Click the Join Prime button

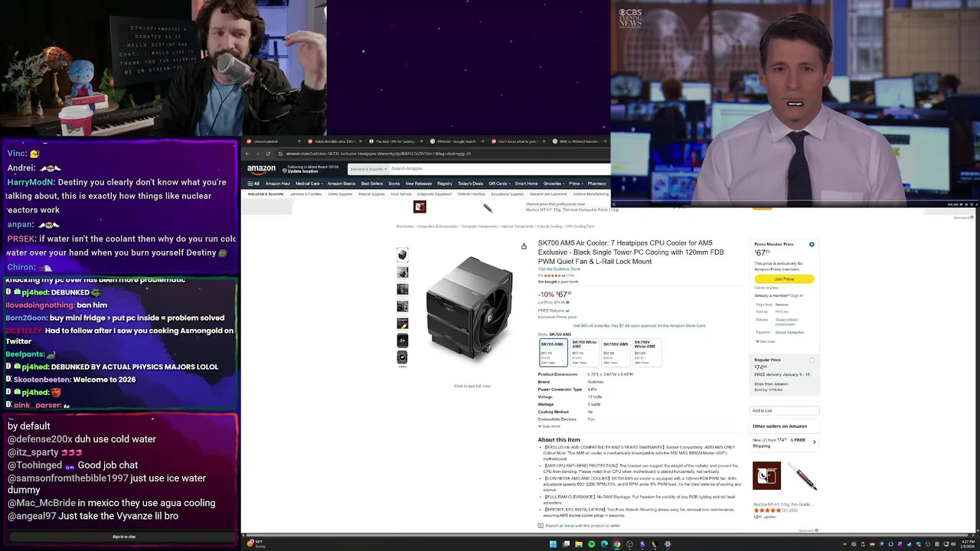[x=784, y=279]
